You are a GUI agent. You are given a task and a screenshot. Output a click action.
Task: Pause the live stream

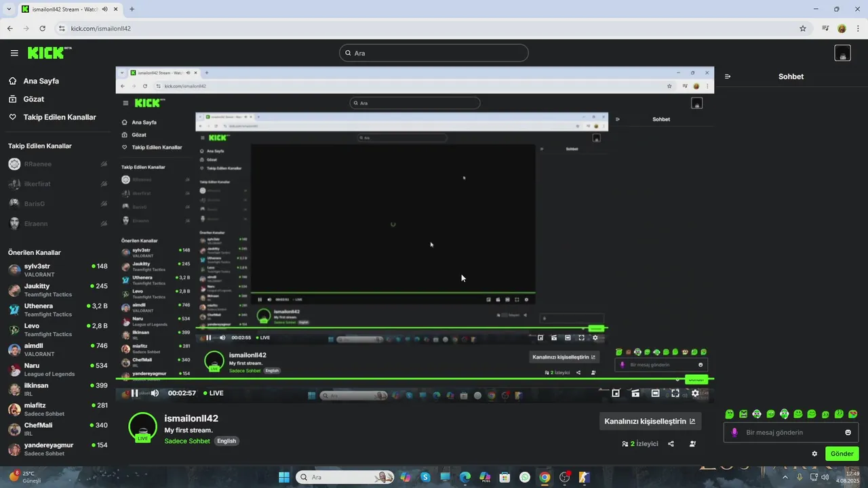pos(135,393)
